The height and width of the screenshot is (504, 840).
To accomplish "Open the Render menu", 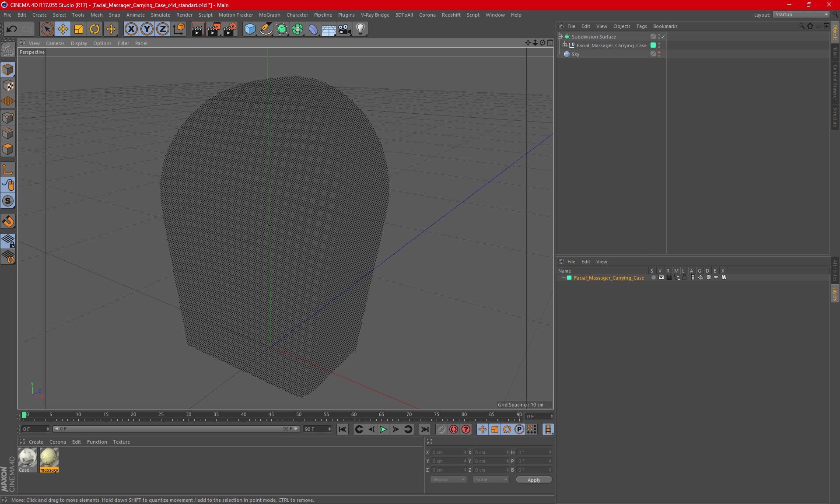I will point(184,15).
